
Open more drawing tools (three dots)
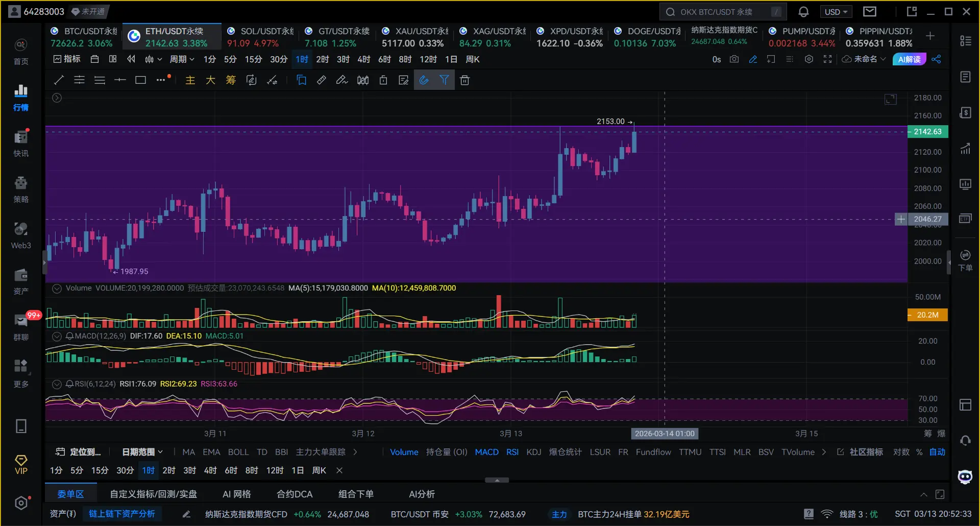coord(161,80)
